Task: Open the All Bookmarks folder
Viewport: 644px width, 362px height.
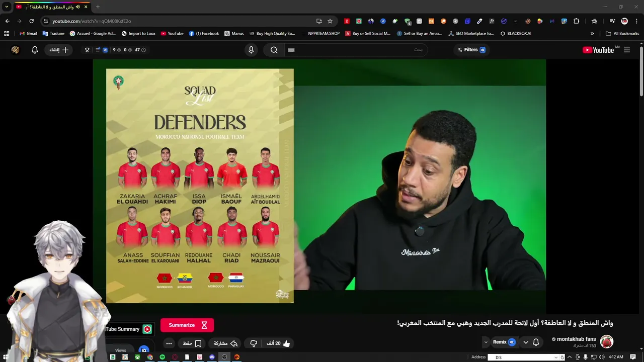Action: pos(622,34)
